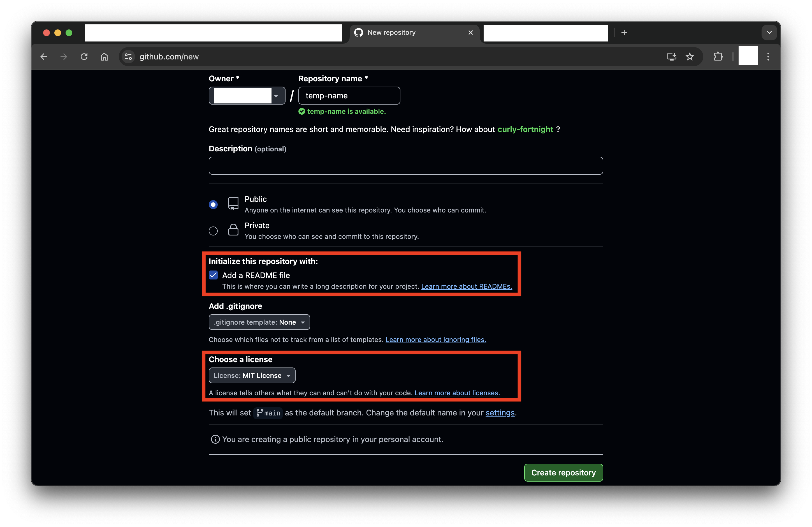This screenshot has width=812, height=527.
Task: Expand the tab search chevron
Action: coord(769,33)
